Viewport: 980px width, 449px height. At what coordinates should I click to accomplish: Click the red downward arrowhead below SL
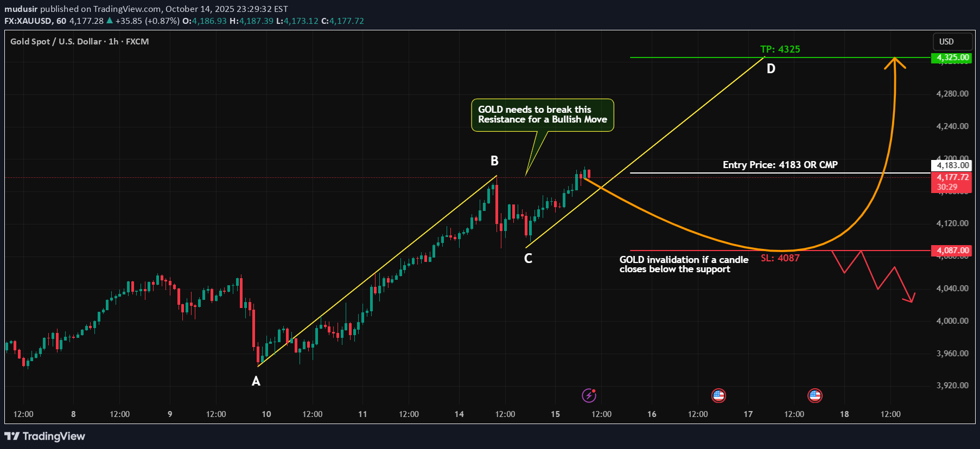tap(911, 298)
